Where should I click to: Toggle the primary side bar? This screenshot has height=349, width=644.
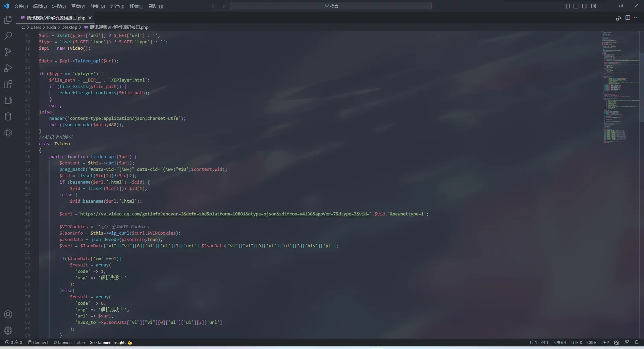[567, 6]
